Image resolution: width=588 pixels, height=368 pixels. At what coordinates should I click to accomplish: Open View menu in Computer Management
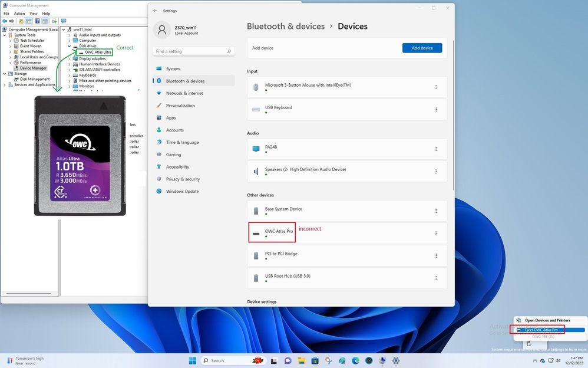coord(34,14)
